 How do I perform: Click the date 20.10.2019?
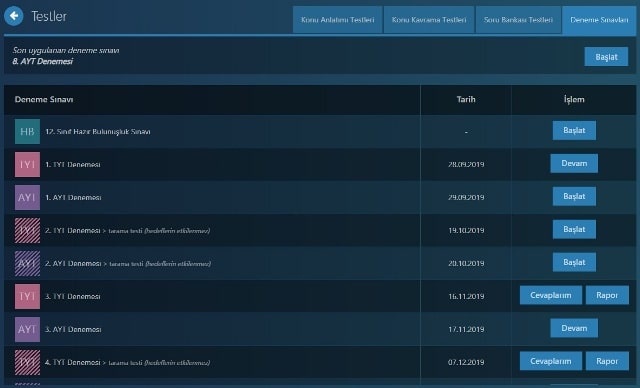pos(466,264)
